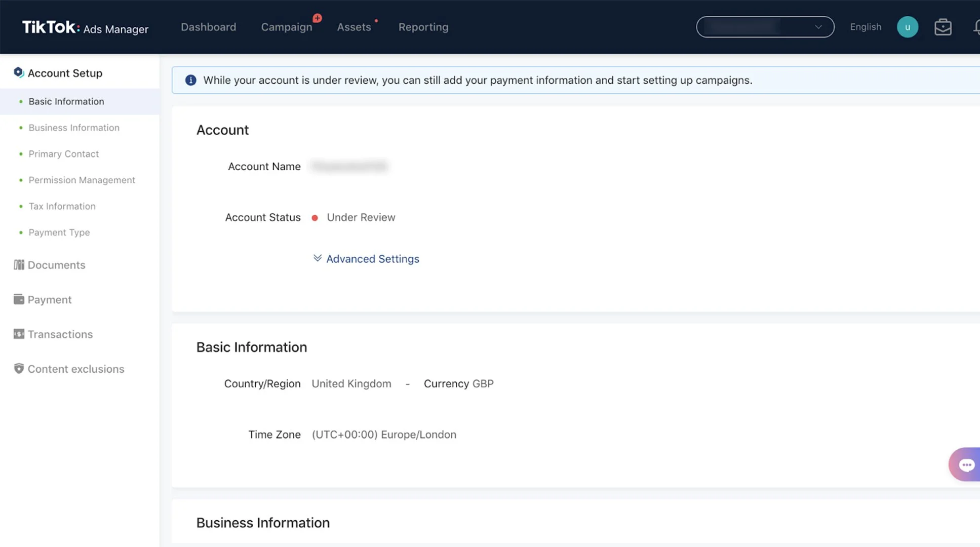
Task: Open the Assets menu
Action: (x=354, y=27)
